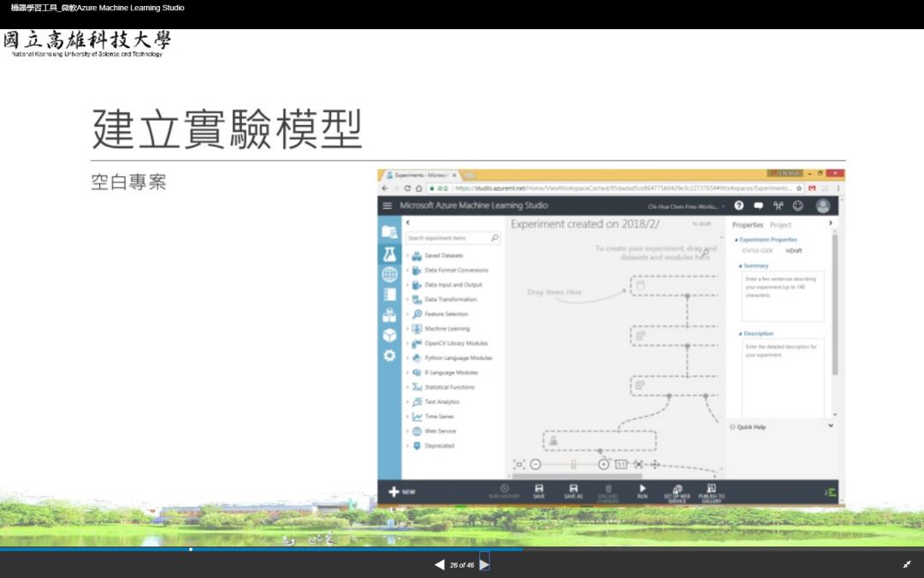Click the Description text box
The width and height of the screenshot is (924, 578).
783,378
